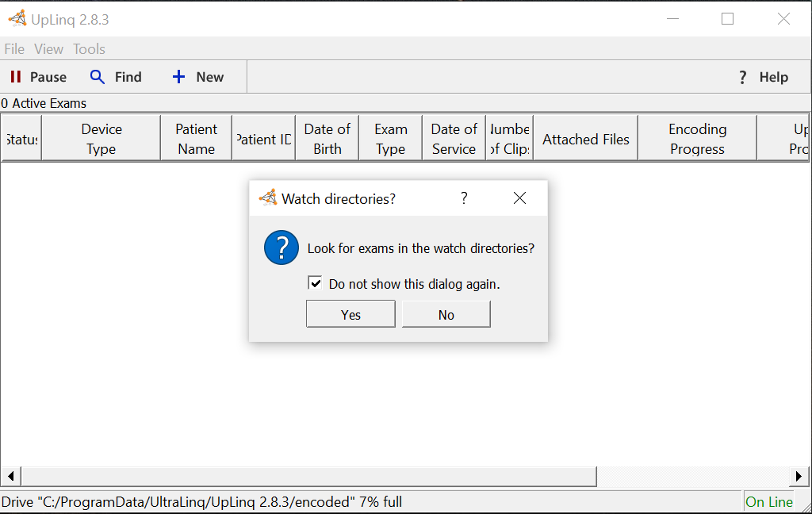The width and height of the screenshot is (812, 514).
Task: Uncheck 'Do not show this dialog again'
Action: point(315,283)
